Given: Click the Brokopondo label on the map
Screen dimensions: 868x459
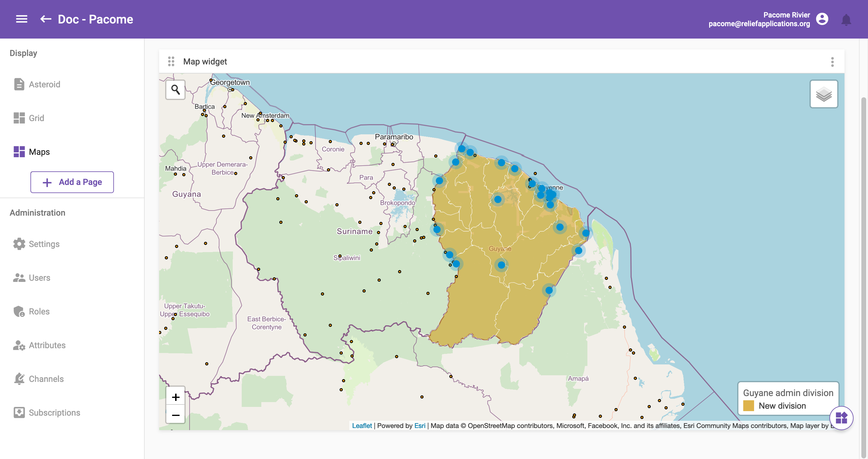Looking at the screenshot, I should (x=398, y=203).
